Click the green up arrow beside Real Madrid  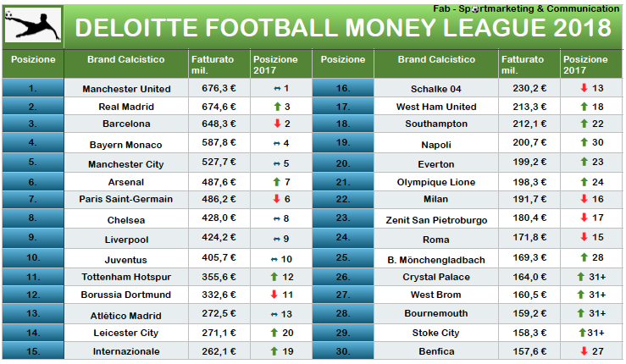pyautogui.click(x=278, y=107)
